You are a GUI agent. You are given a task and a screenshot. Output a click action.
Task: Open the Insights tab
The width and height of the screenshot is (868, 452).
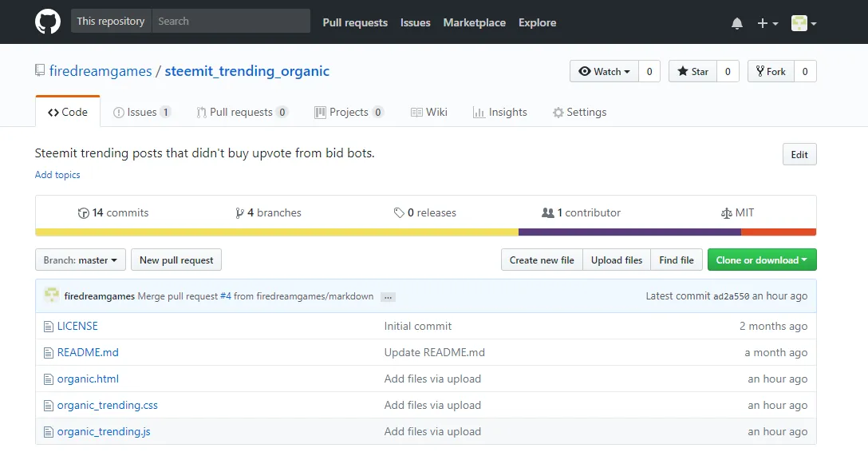[500, 112]
